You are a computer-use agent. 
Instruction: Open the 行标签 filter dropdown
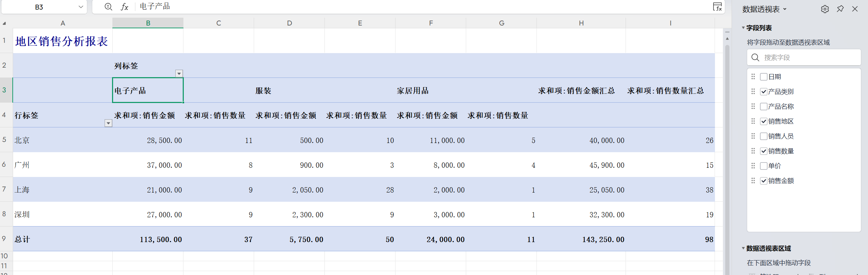(108, 123)
